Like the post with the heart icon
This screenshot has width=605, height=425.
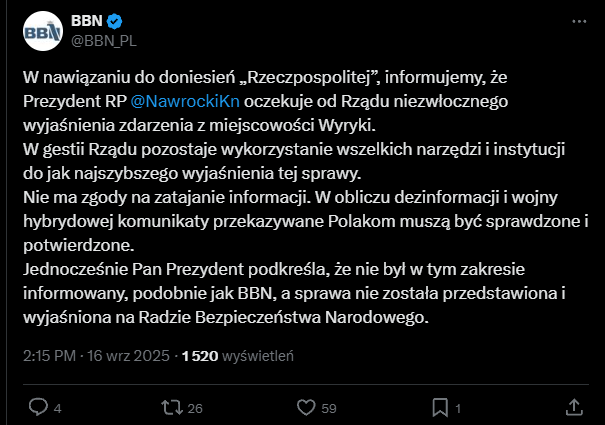pos(307,407)
